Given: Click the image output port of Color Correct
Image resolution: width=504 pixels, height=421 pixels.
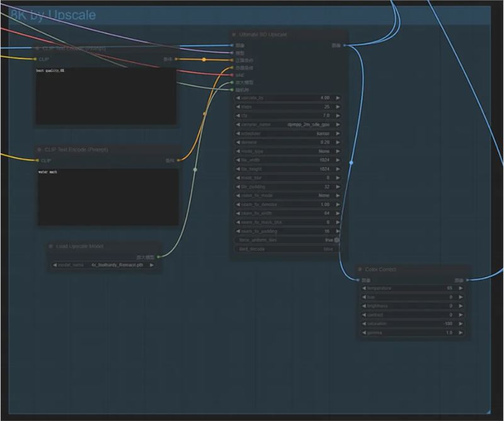Looking at the screenshot, I should pyautogui.click(x=467, y=280).
